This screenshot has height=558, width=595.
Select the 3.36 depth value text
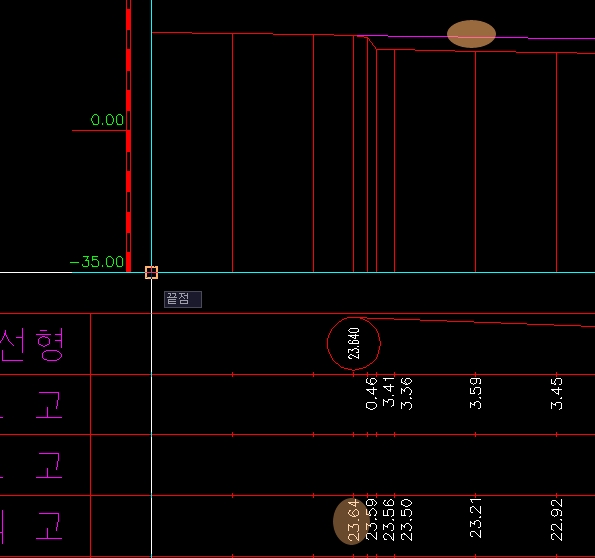tap(406, 394)
